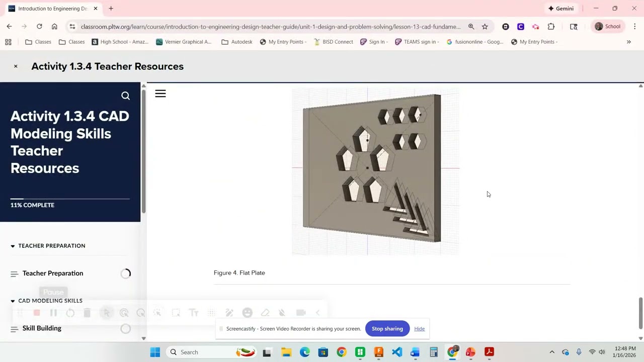644x362 pixels.
Task: Click the address bar URL field
Action: [271, 27]
